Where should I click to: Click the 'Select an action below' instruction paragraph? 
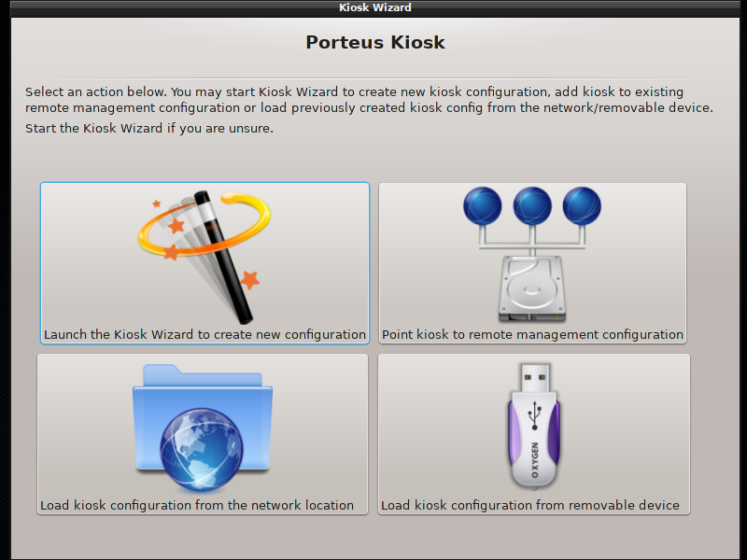point(369,100)
